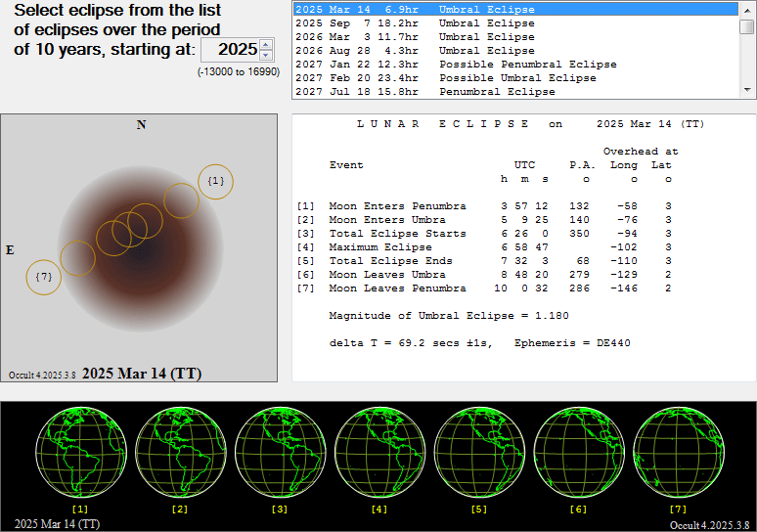Click the globe thumbnail labeled [7]
Screen dimensions: 757x532
678,454
